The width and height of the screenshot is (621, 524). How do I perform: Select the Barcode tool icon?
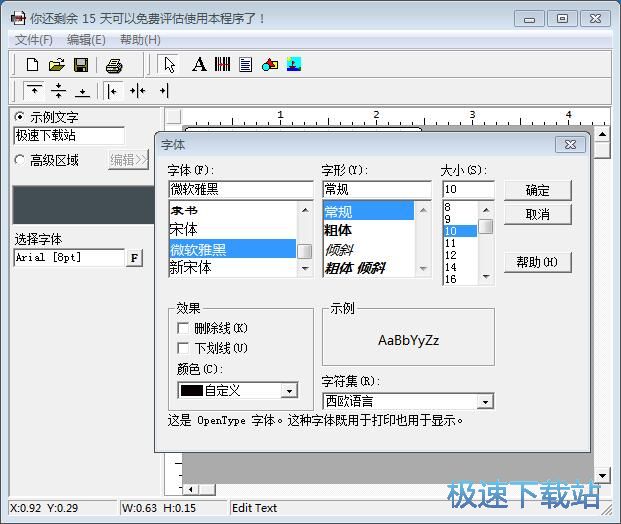(222, 65)
